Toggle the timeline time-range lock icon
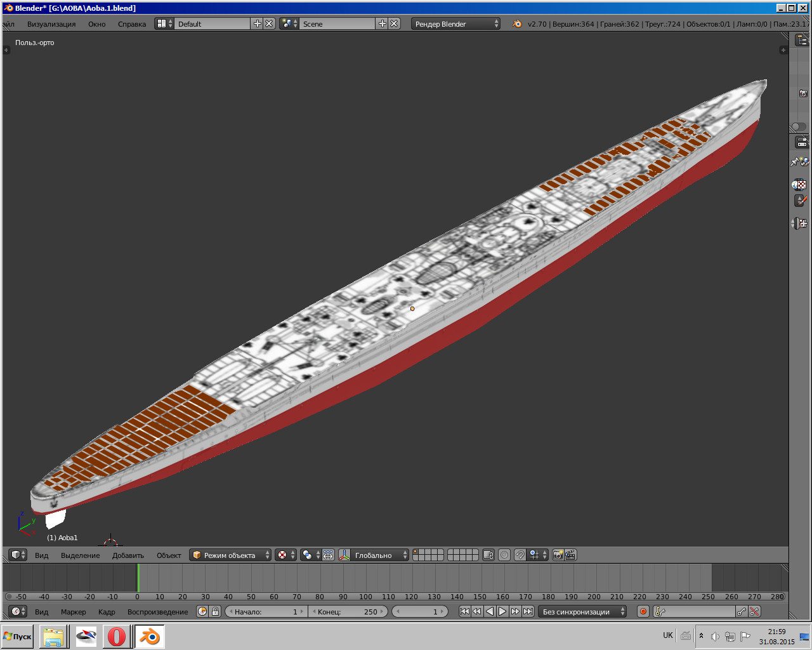 coord(215,612)
